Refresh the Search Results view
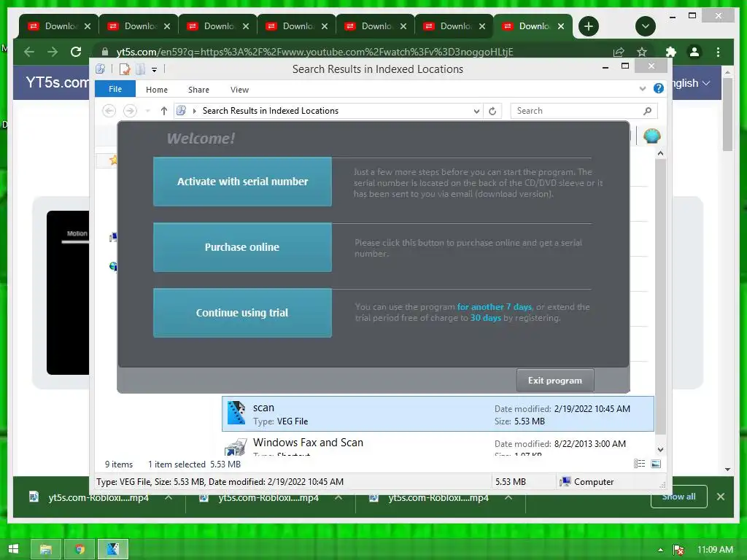 [x=492, y=111]
